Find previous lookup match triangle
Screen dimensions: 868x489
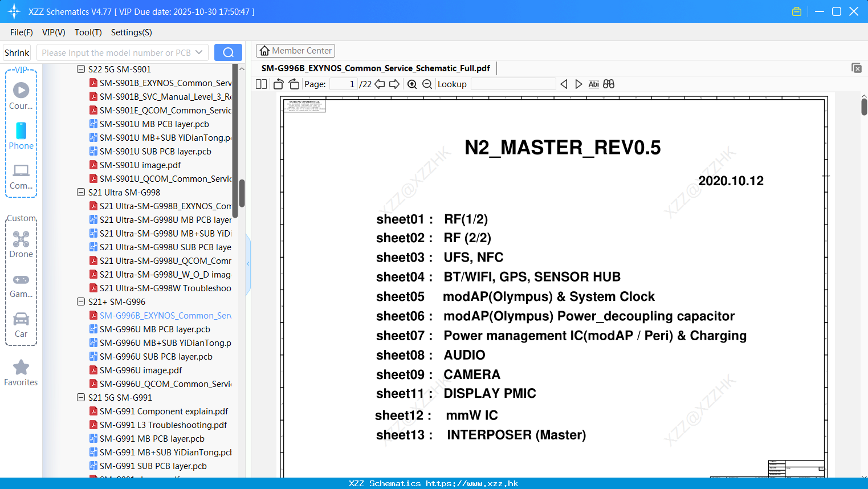pos(564,84)
